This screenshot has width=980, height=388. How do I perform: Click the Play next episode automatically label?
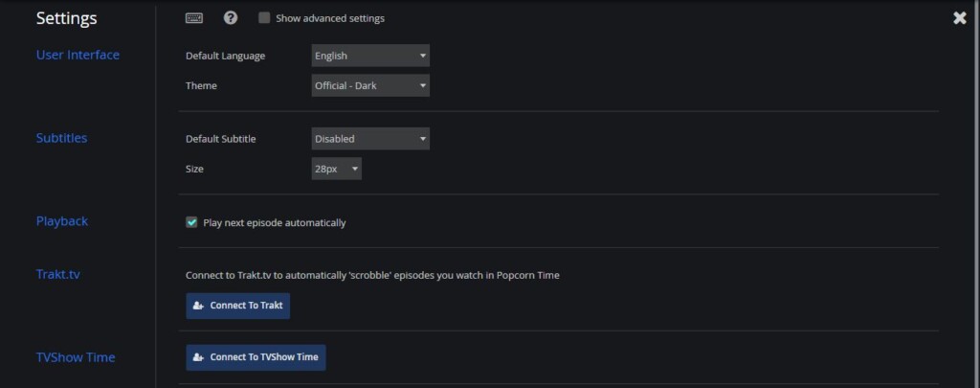(x=275, y=223)
